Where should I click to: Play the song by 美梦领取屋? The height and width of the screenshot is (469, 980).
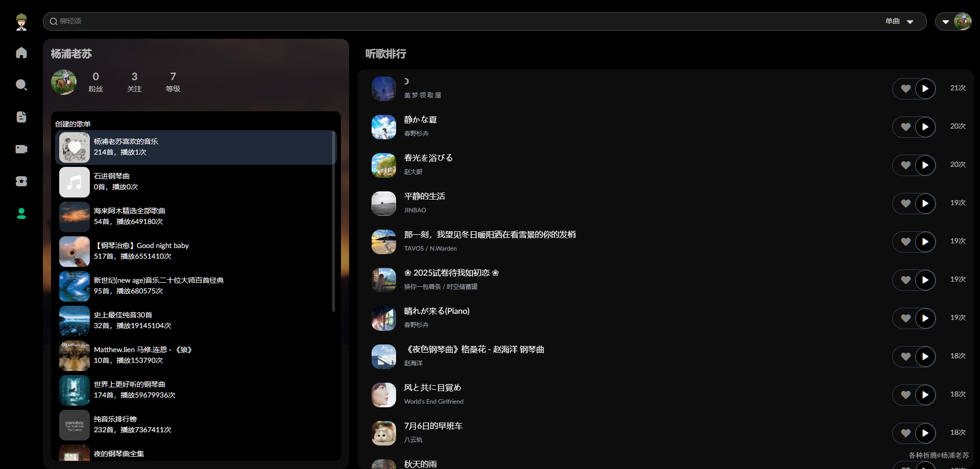[x=925, y=89]
